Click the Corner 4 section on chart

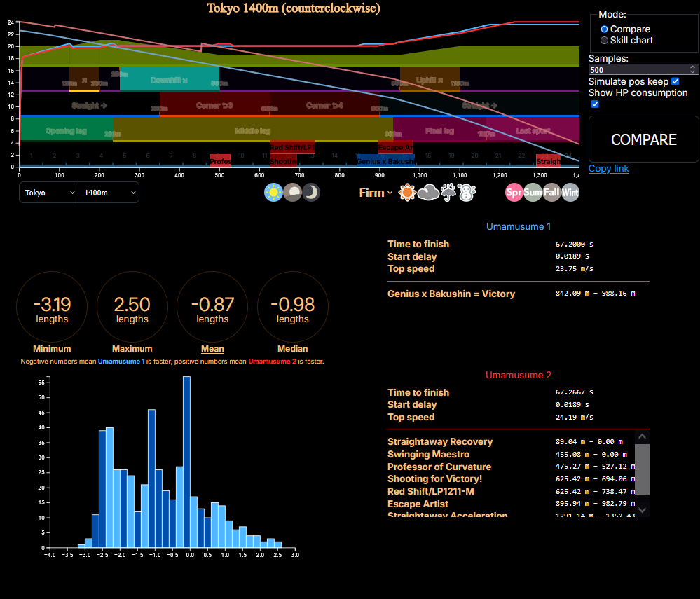(x=324, y=105)
